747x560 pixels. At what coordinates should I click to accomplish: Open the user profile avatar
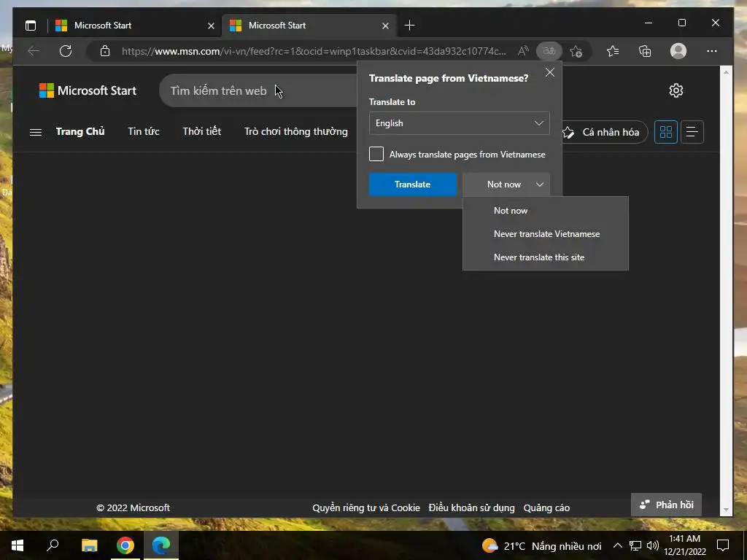678,51
